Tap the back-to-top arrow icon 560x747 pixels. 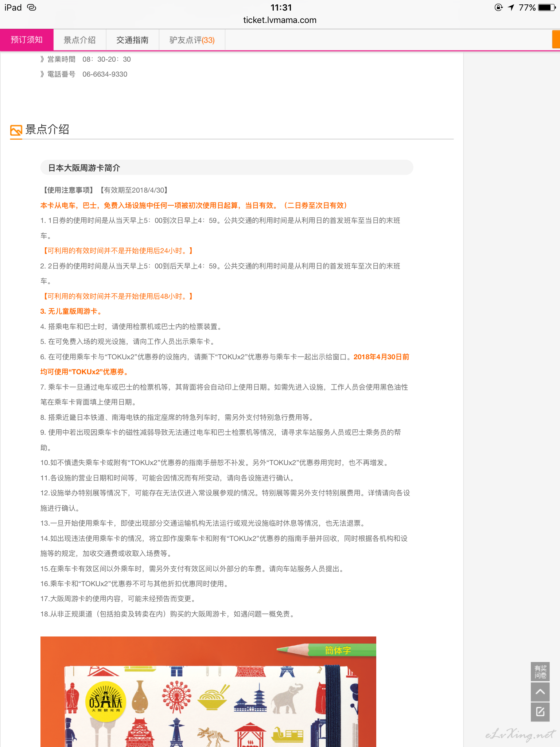[540, 692]
